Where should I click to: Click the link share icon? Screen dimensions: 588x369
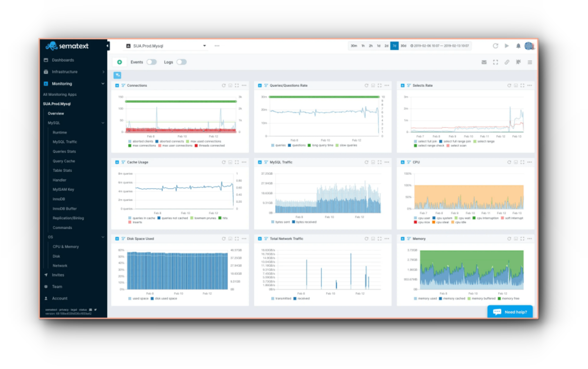click(507, 62)
